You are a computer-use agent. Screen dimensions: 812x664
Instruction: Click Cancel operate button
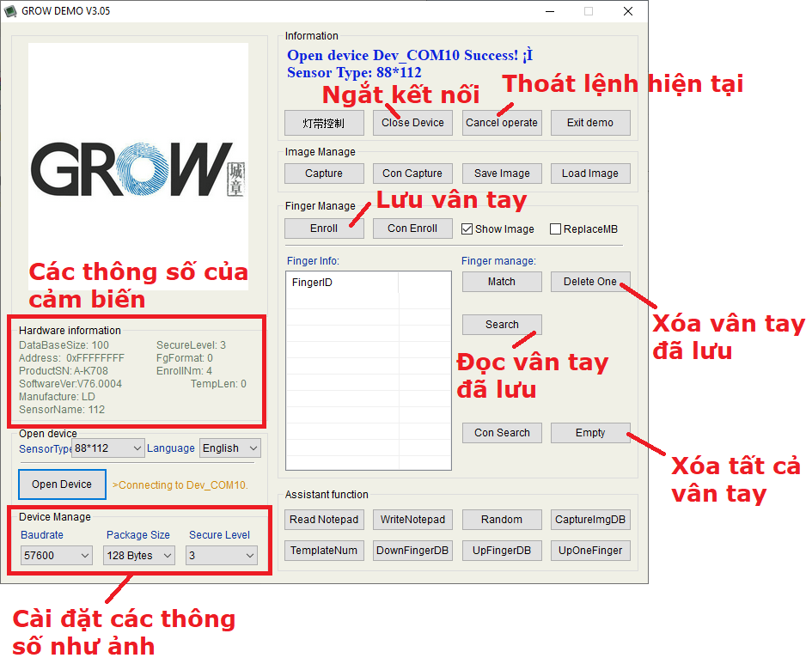502,123
